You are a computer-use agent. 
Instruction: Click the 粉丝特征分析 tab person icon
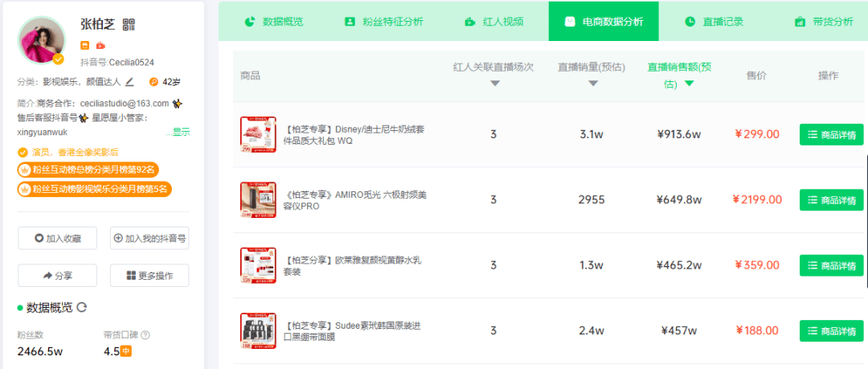pos(350,23)
